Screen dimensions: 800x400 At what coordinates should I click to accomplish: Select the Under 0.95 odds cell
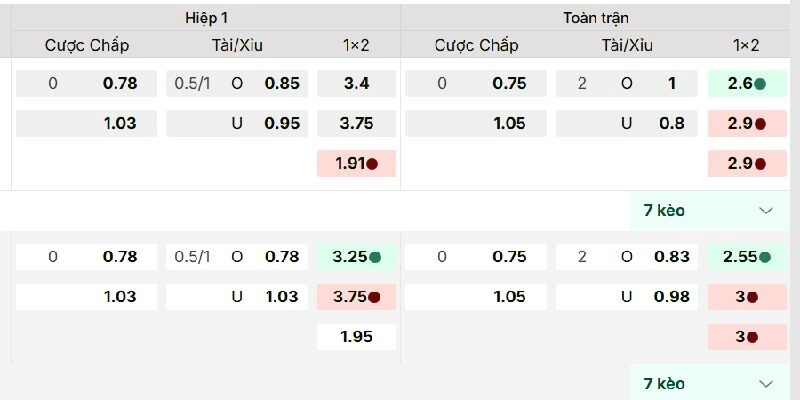point(237,124)
